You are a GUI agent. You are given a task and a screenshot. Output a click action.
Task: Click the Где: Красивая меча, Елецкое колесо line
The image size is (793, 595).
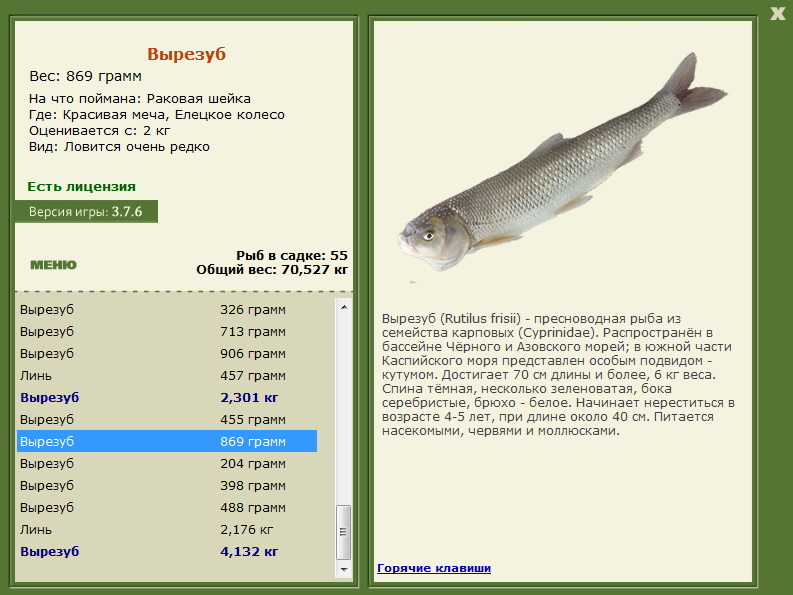point(157,115)
